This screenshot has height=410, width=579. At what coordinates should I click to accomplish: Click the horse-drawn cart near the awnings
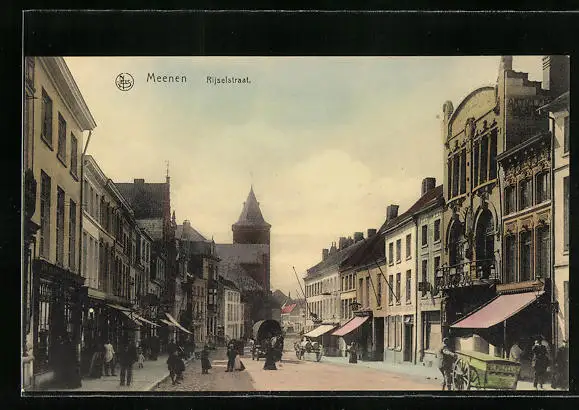[308, 348]
